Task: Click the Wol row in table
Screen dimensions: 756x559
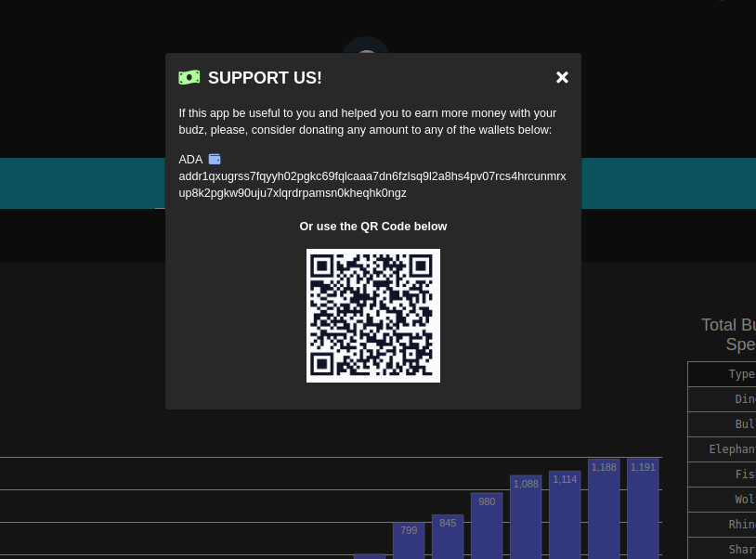Action: tap(722, 500)
